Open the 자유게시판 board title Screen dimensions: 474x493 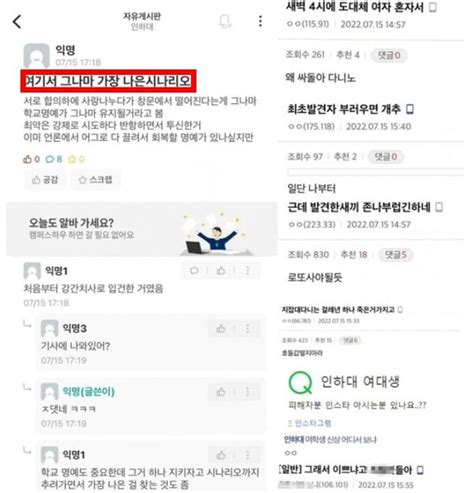(x=142, y=16)
